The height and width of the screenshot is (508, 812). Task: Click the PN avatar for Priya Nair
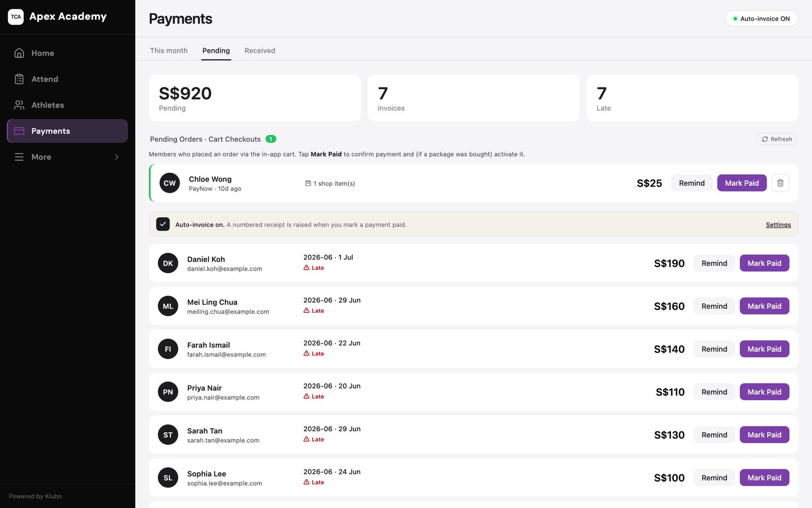pyautogui.click(x=168, y=392)
